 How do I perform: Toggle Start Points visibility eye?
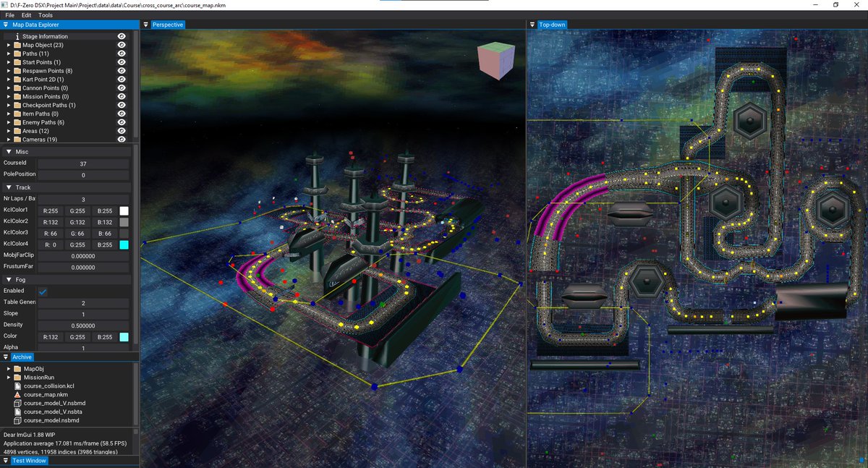pyautogui.click(x=122, y=62)
